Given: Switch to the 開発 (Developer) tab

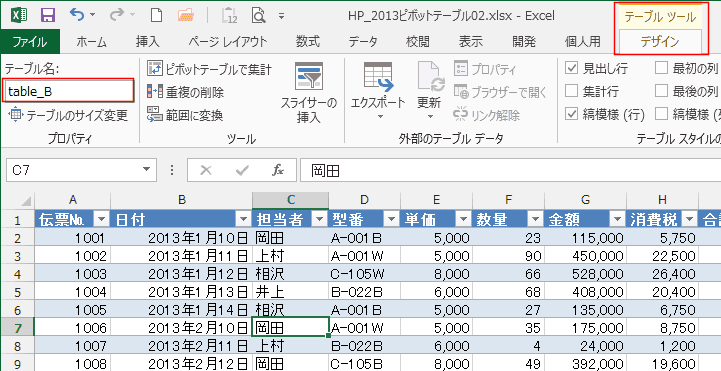Looking at the screenshot, I should [524, 42].
